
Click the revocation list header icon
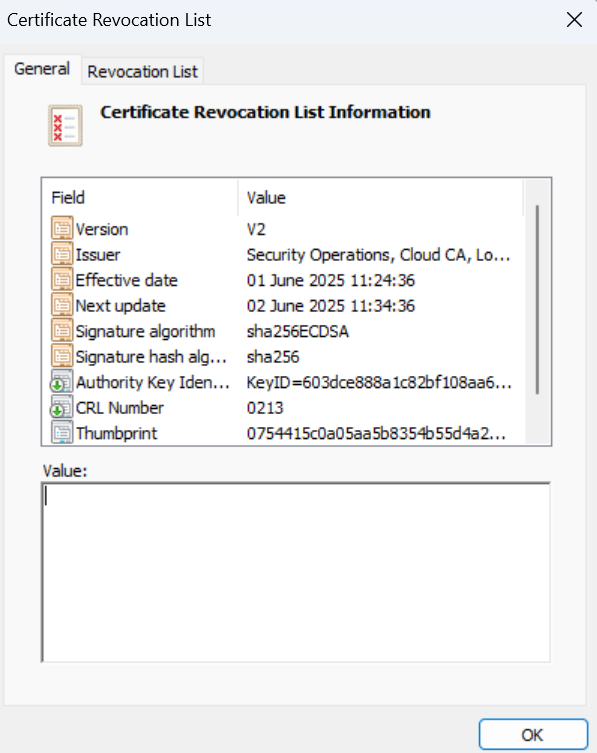(x=65, y=125)
